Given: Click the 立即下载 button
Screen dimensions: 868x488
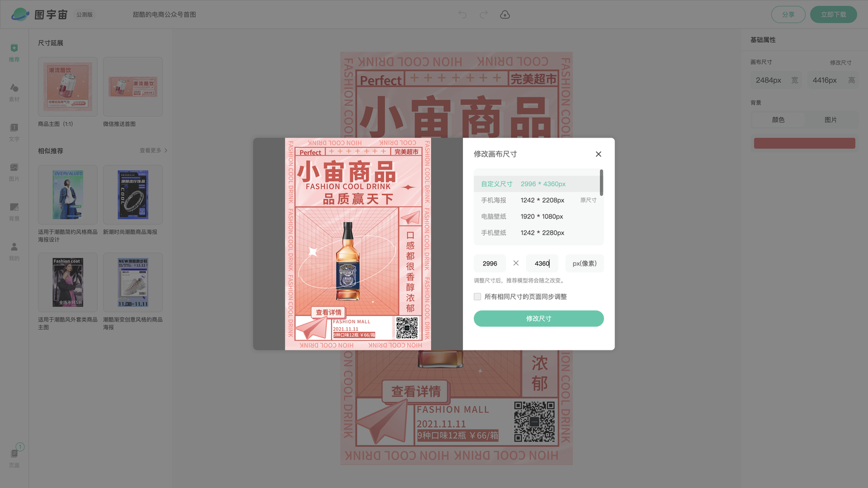Looking at the screenshot, I should tap(833, 14).
